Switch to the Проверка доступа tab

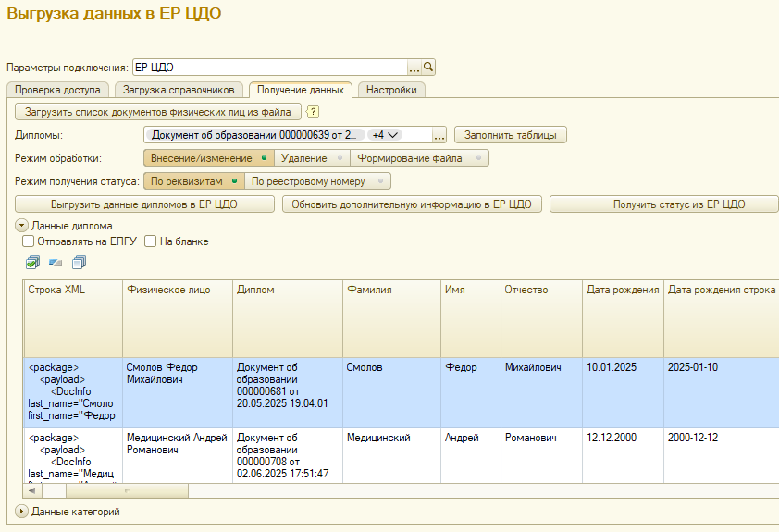click(x=57, y=90)
